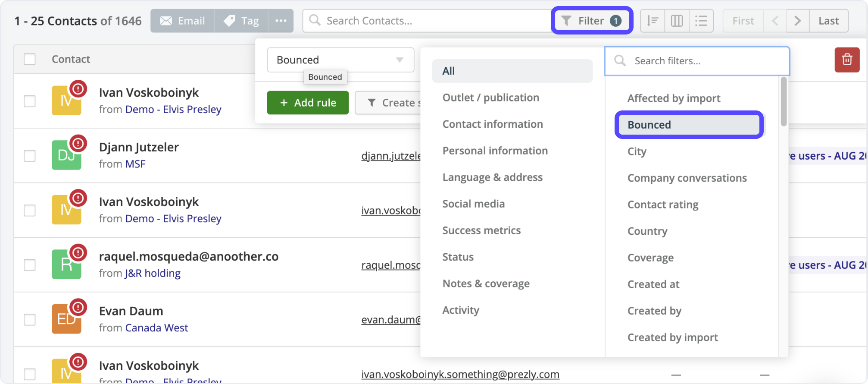Click the DJ avatar thumbnail

pos(66,155)
